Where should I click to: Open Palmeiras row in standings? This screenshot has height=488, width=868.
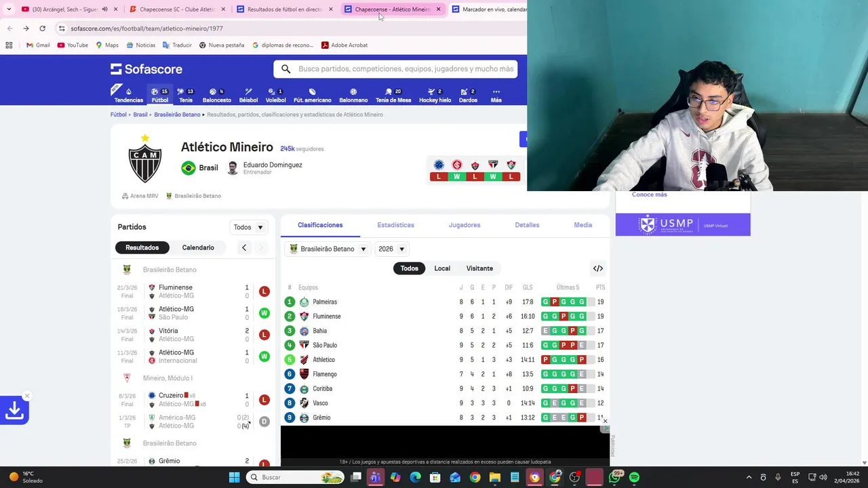click(445, 302)
